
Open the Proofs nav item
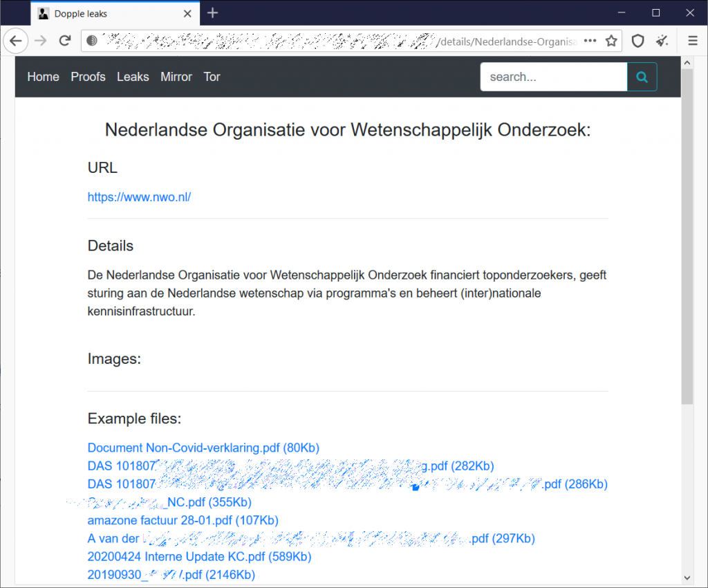[x=88, y=77]
